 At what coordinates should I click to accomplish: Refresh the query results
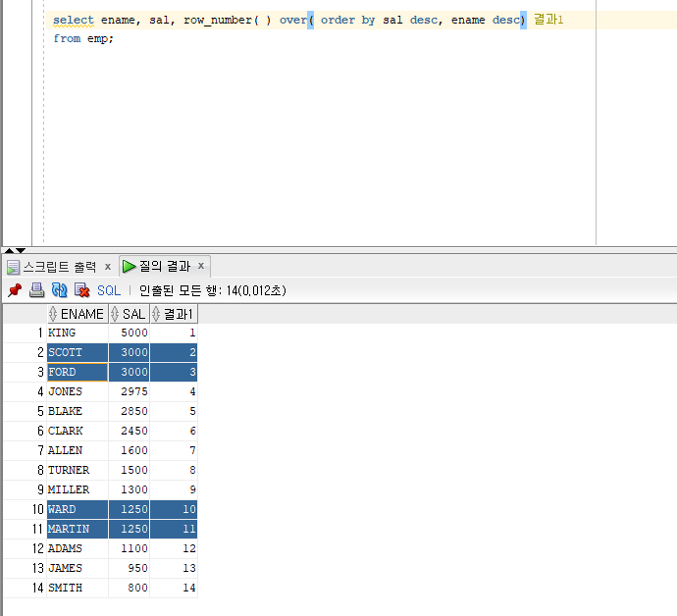59,290
